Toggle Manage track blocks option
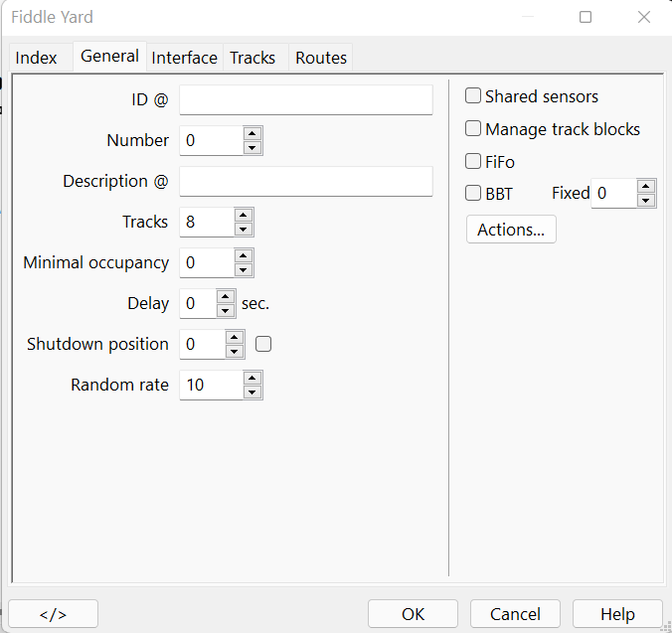672x633 pixels. [474, 129]
